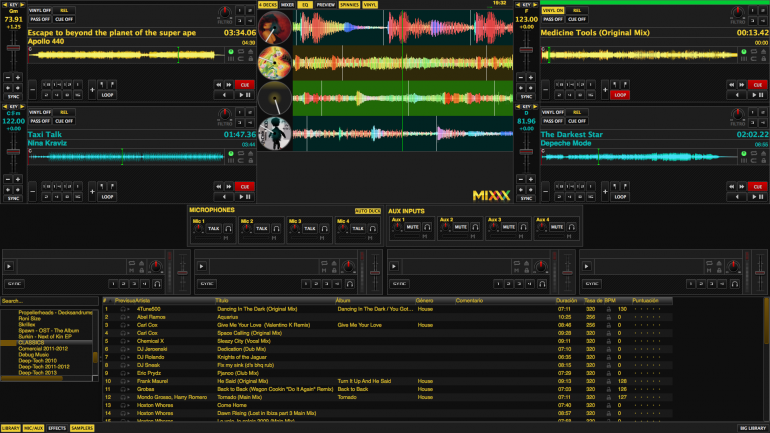770x433 pixels.
Task: Toggle REL vinyl mode on Taxi Talk deck
Action: point(64,112)
